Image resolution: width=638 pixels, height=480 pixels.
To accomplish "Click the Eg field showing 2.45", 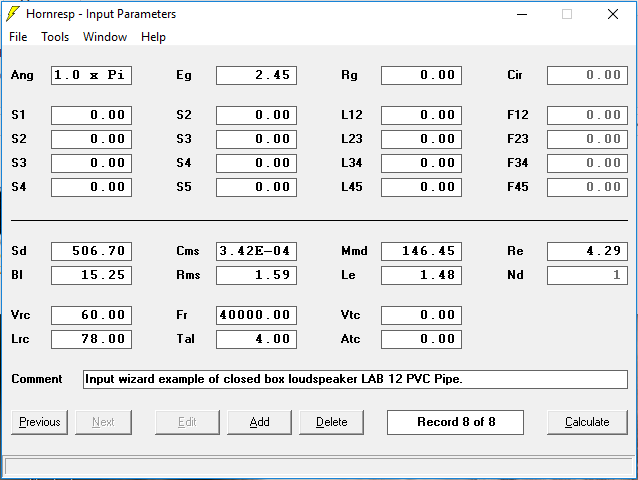I will [256, 75].
